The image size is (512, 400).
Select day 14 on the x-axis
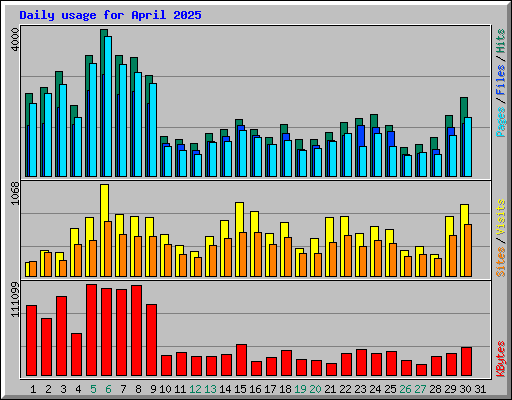(225, 389)
